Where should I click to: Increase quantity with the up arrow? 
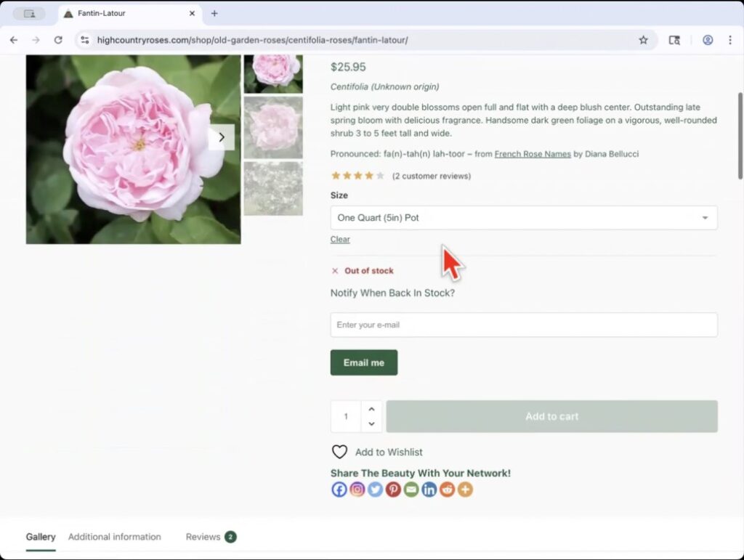click(371, 409)
